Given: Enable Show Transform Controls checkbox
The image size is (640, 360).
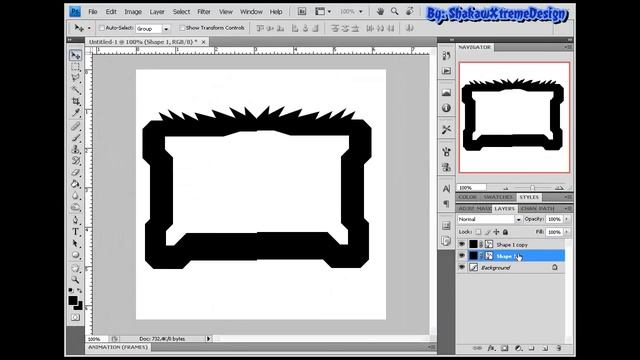Looking at the screenshot, I should [x=182, y=28].
